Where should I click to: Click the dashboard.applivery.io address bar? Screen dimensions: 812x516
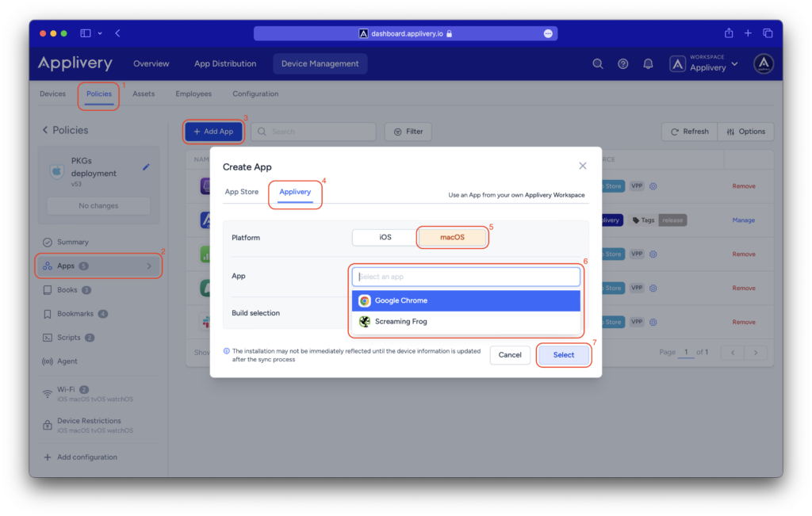coord(405,33)
